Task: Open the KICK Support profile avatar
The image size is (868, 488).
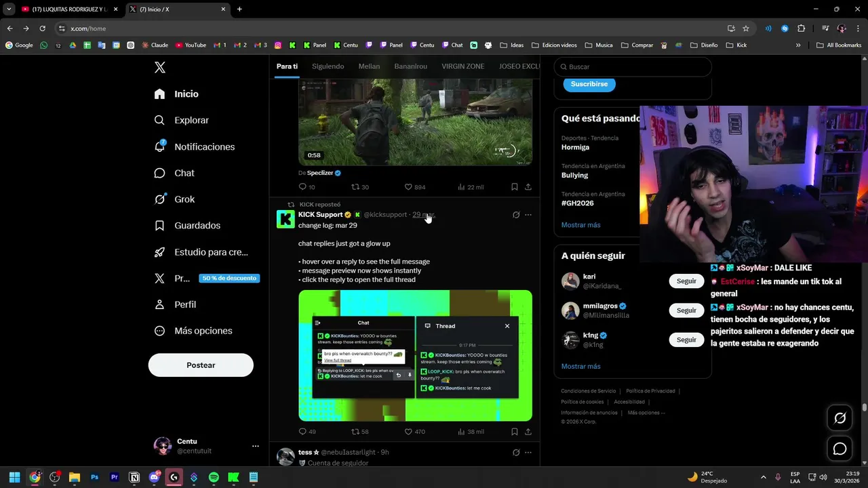Action: (x=285, y=219)
